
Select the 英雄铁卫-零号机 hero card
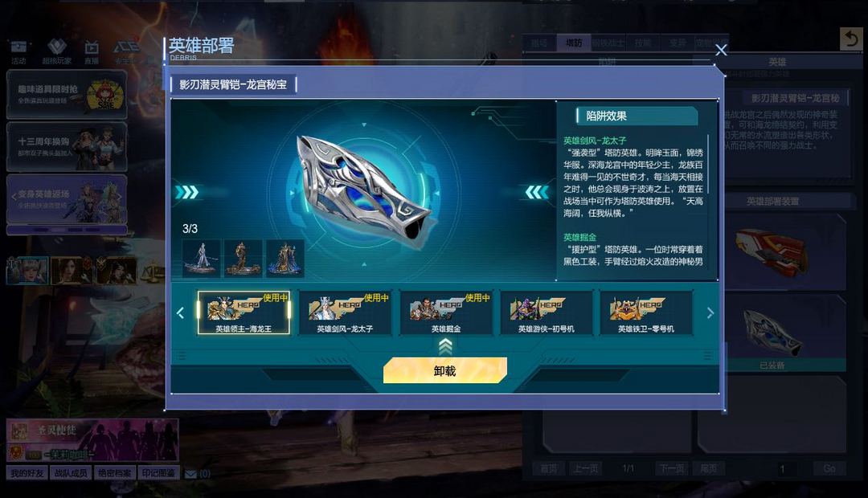click(x=646, y=312)
